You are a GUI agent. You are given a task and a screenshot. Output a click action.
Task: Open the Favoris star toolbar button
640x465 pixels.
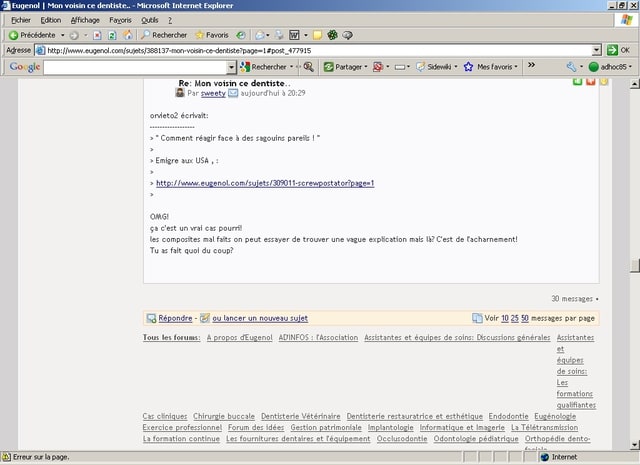pyautogui.click(x=206, y=35)
